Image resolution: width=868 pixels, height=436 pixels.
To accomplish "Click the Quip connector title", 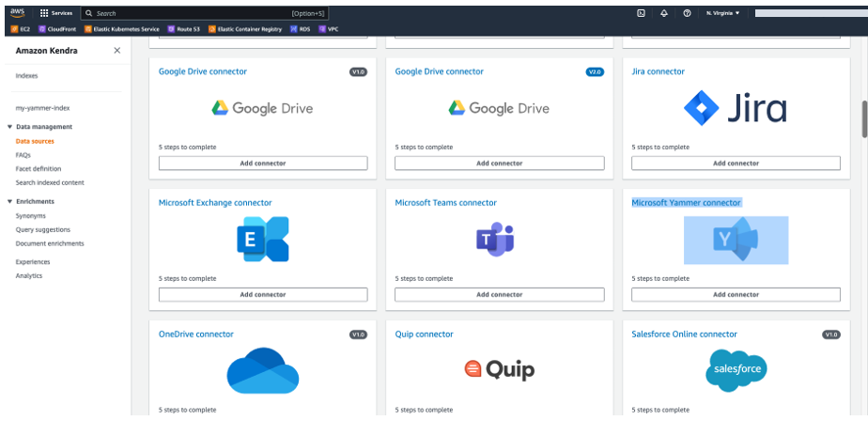I will [x=424, y=335].
